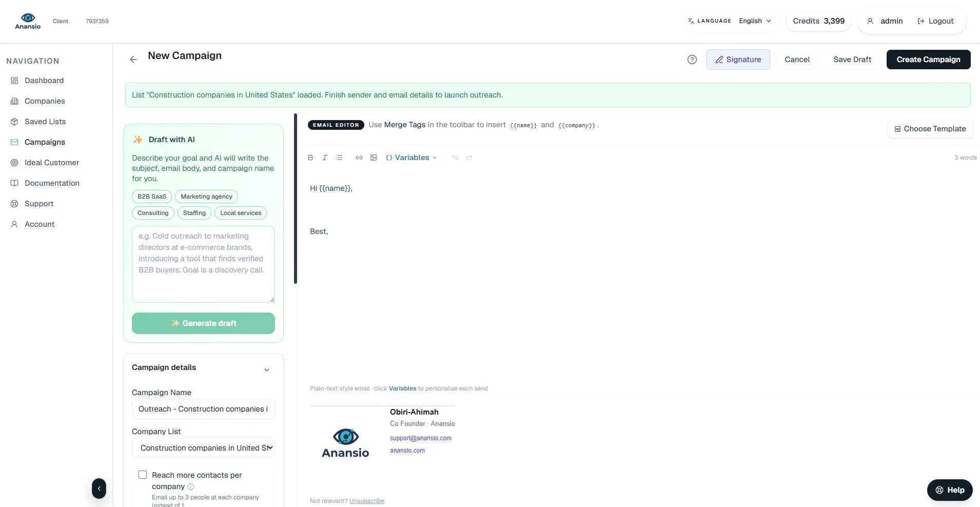Collapse the sidebar with the chevron button
Screen dimensions: 980x507
(x=99, y=489)
